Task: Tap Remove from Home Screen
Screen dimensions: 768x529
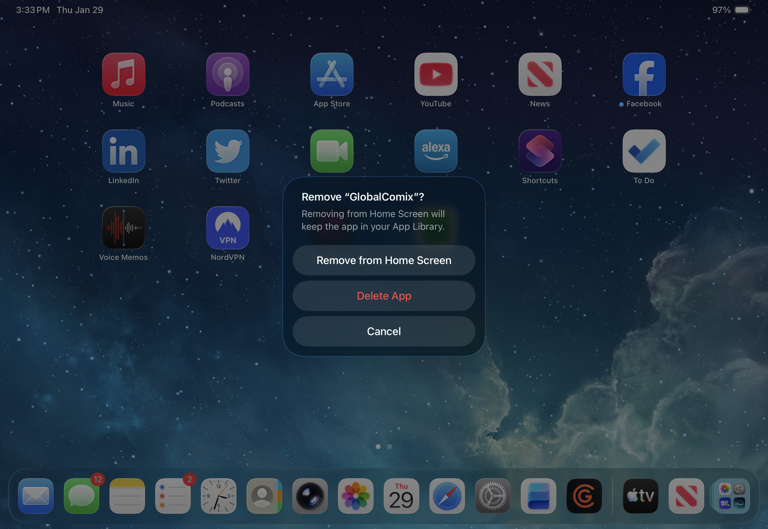Action: coord(384,260)
